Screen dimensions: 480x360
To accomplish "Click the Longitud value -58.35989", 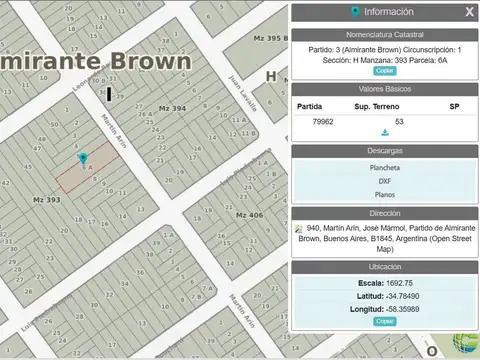I will (402, 309).
